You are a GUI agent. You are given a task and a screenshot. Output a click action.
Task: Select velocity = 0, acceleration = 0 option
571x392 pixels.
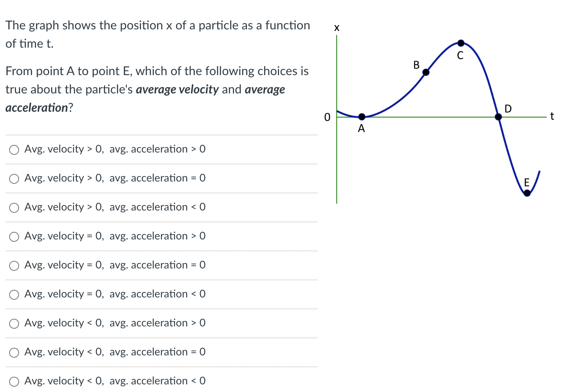(14, 266)
